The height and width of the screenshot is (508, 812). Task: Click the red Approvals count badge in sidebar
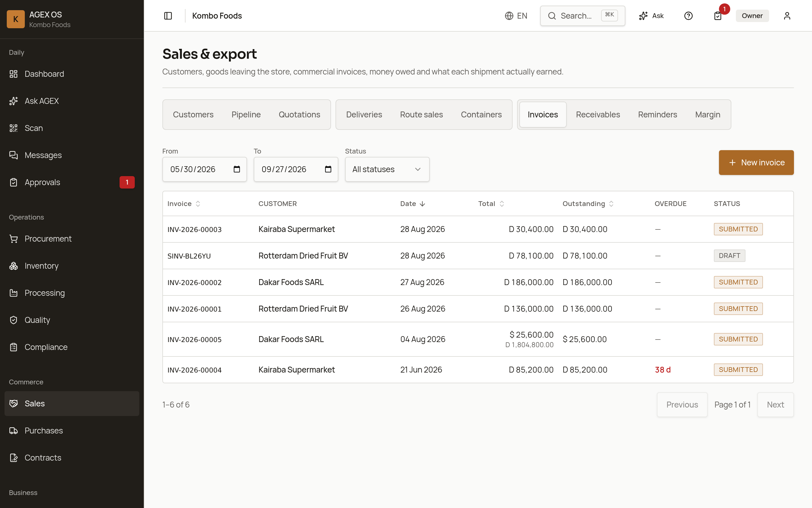[127, 182]
